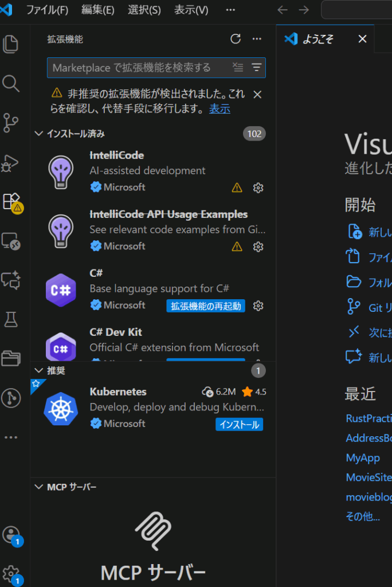The height and width of the screenshot is (587, 392).
Task: Focus the Marketplace search input field
Action: (x=138, y=68)
